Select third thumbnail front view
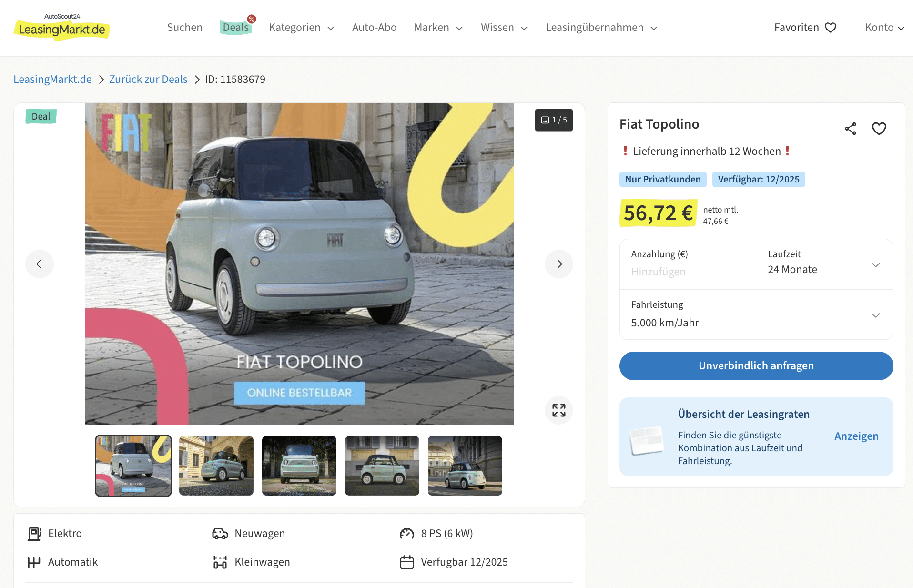Image resolution: width=913 pixels, height=588 pixels. click(299, 466)
